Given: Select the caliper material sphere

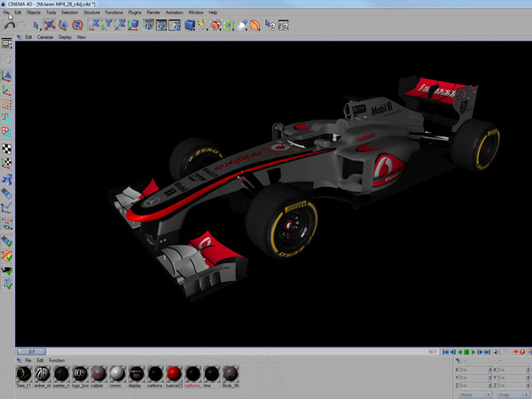Looking at the screenshot, I should [98, 374].
